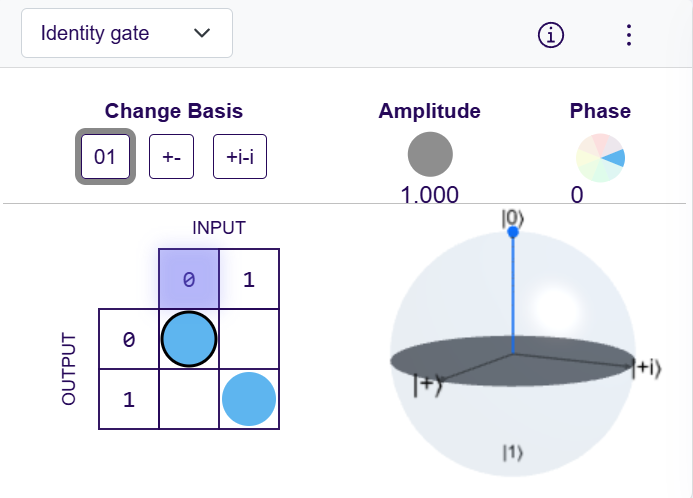Click the empty cell for input 0, output 1

[188, 399]
